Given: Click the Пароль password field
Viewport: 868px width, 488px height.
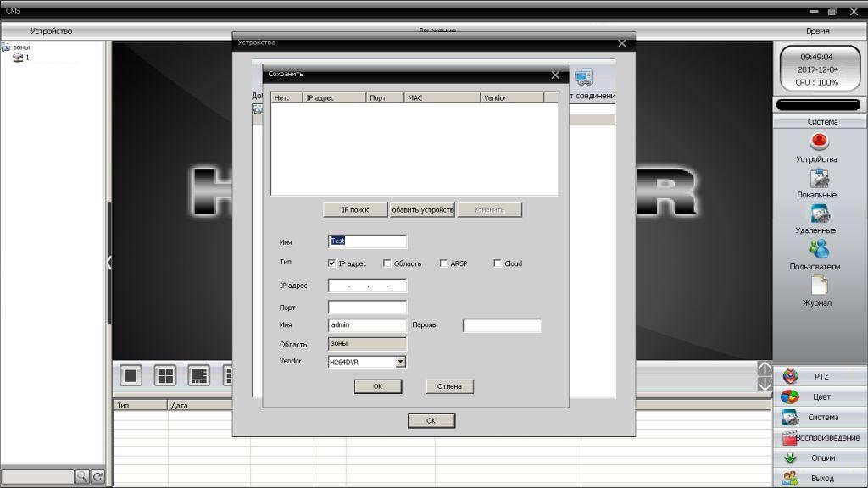Looking at the screenshot, I should (x=502, y=325).
